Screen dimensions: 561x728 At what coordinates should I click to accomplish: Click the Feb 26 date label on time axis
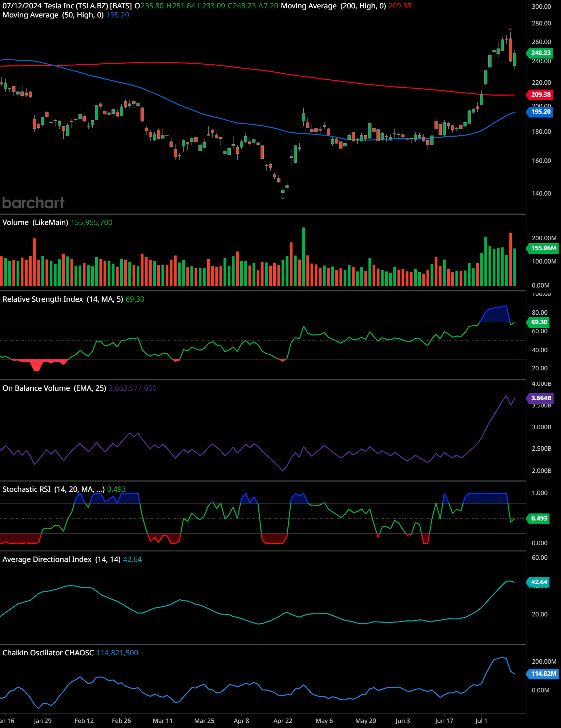coord(121,721)
